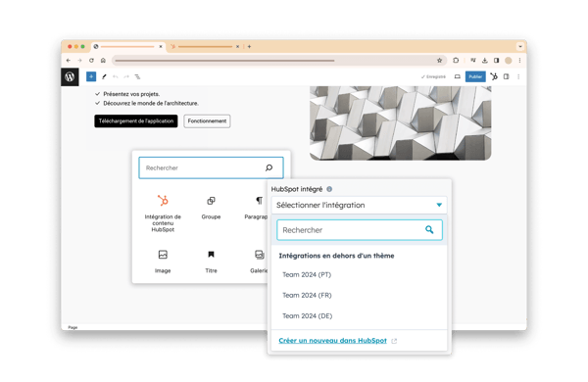
Task: Select the architecture image block
Action: [400, 123]
